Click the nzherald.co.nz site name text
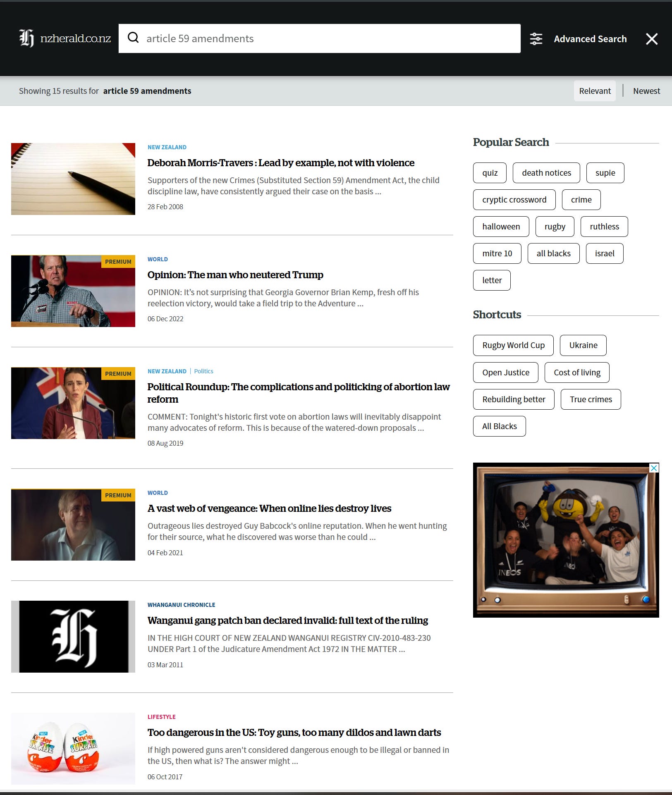The width and height of the screenshot is (672, 795). click(x=75, y=38)
